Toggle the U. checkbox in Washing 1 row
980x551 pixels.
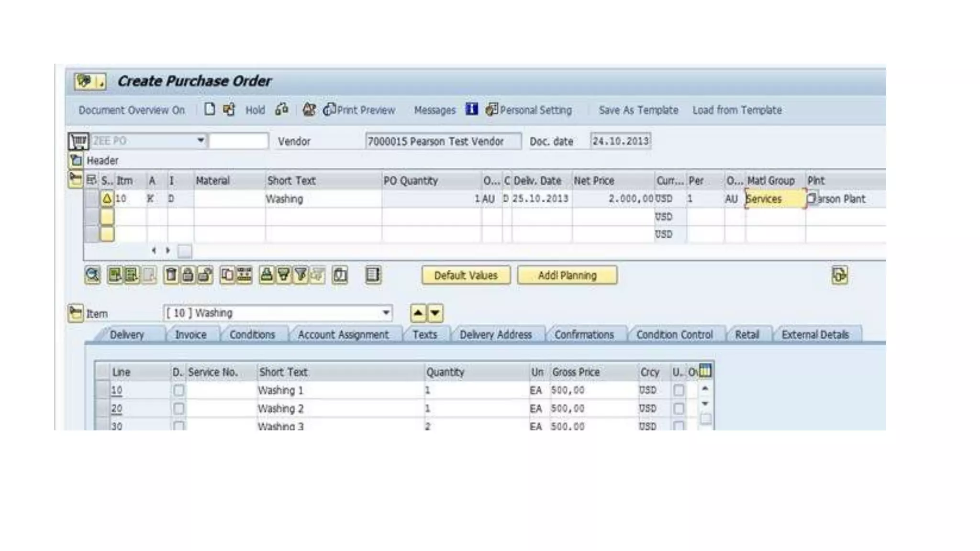679,391
